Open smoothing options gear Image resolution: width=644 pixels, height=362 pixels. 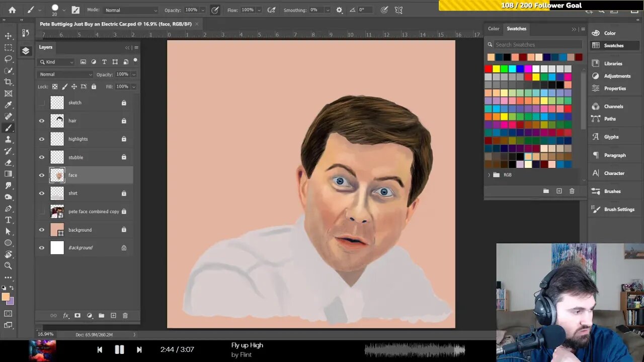[339, 10]
